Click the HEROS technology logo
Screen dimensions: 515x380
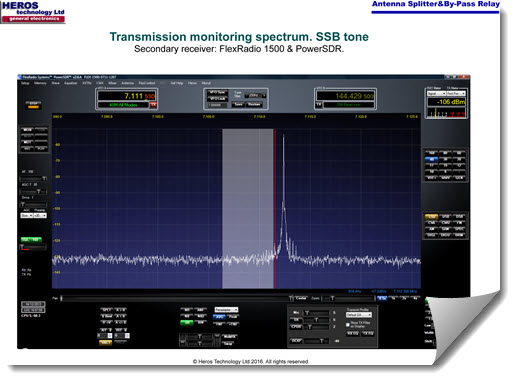[33, 12]
